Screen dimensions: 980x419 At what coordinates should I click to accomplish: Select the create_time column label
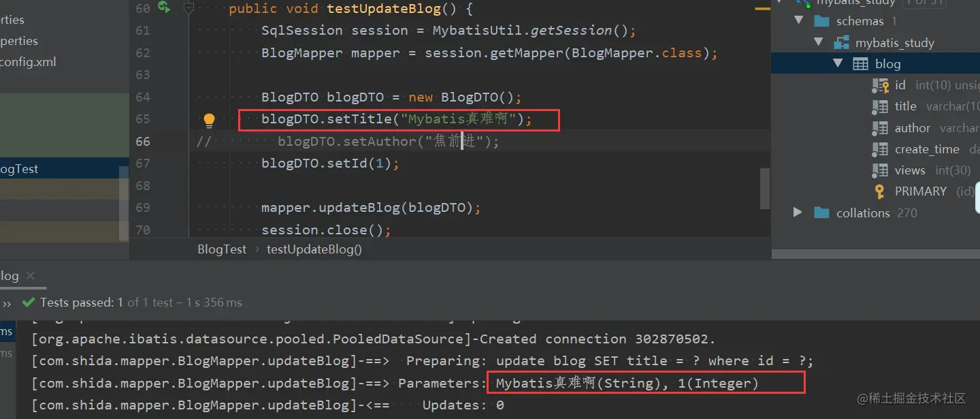[x=927, y=149]
